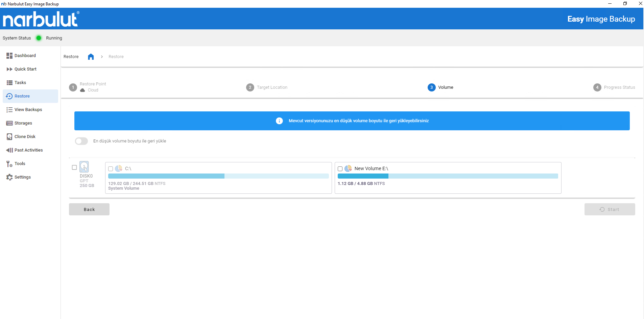Open the Tasks menu item
The image size is (644, 319).
click(x=20, y=83)
